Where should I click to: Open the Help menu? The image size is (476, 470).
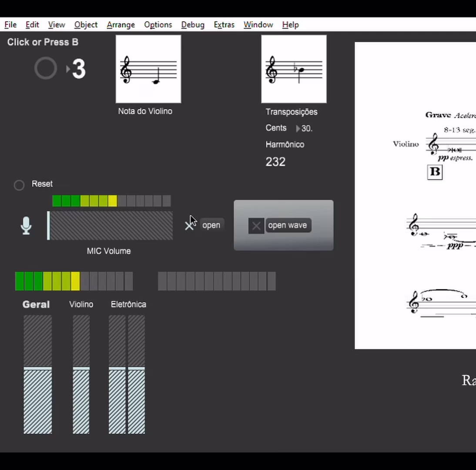tap(291, 25)
